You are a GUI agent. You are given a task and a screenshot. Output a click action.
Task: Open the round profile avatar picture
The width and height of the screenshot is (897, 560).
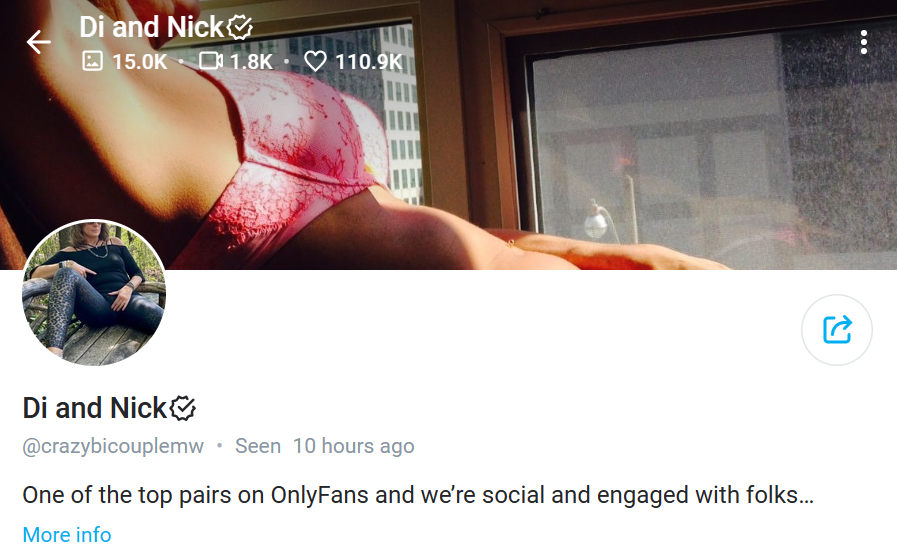[94, 293]
